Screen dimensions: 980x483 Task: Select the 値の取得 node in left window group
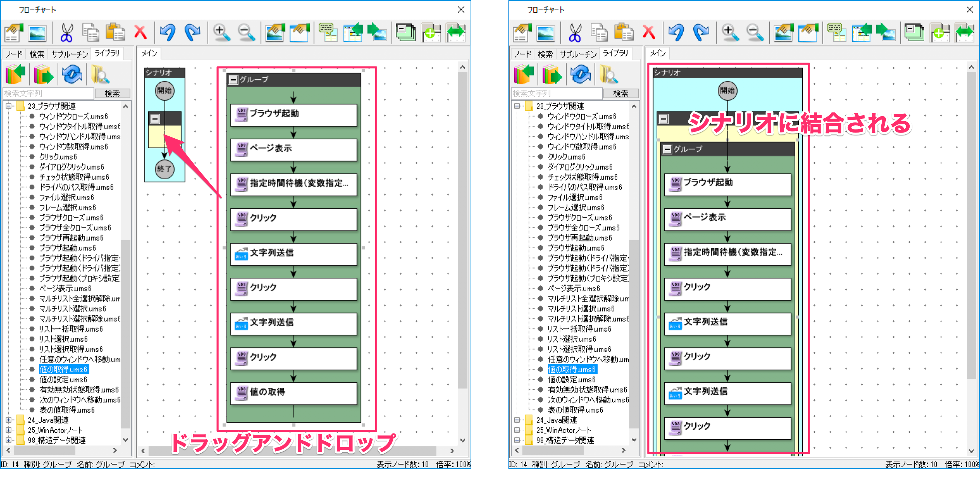coord(294,393)
